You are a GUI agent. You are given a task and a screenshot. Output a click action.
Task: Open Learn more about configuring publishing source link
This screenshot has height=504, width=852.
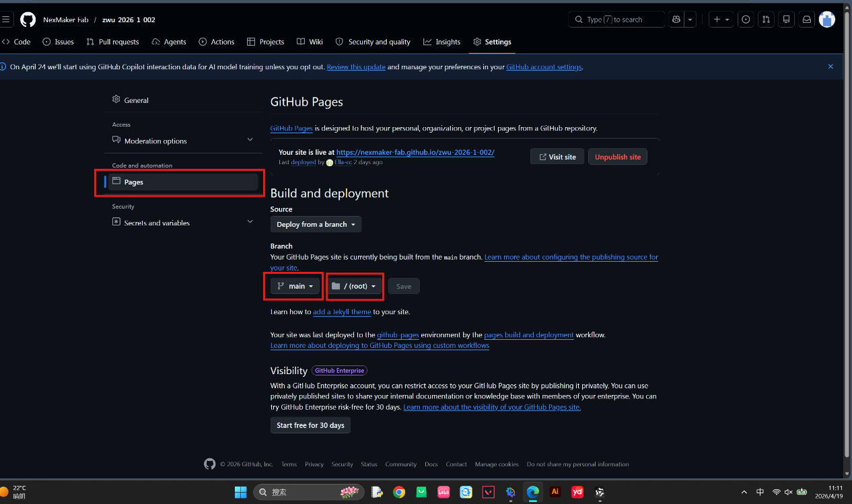(571, 257)
